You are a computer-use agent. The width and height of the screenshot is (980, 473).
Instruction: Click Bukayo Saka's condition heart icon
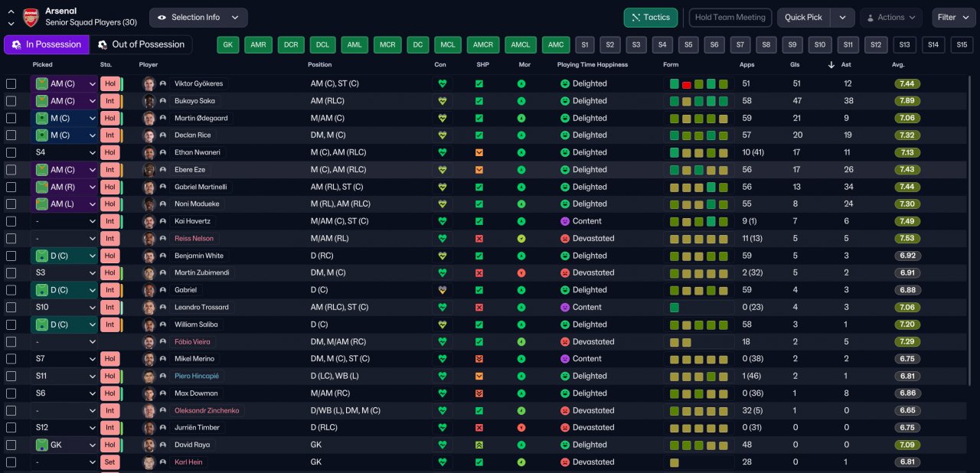(442, 101)
